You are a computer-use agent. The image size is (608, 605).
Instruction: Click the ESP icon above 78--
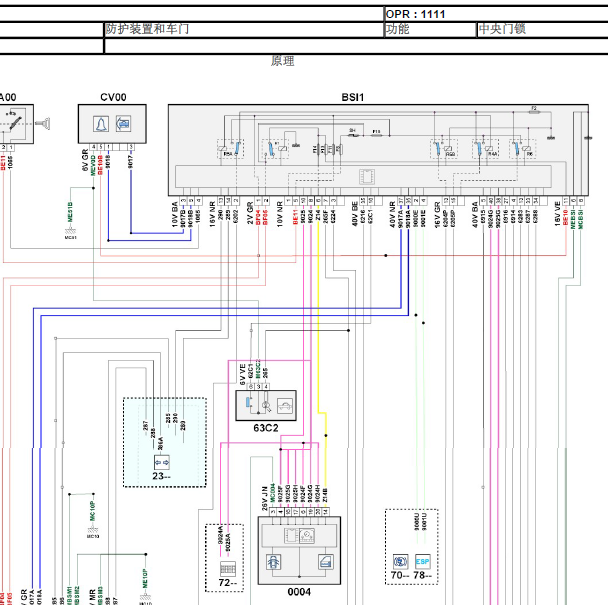tap(422, 562)
